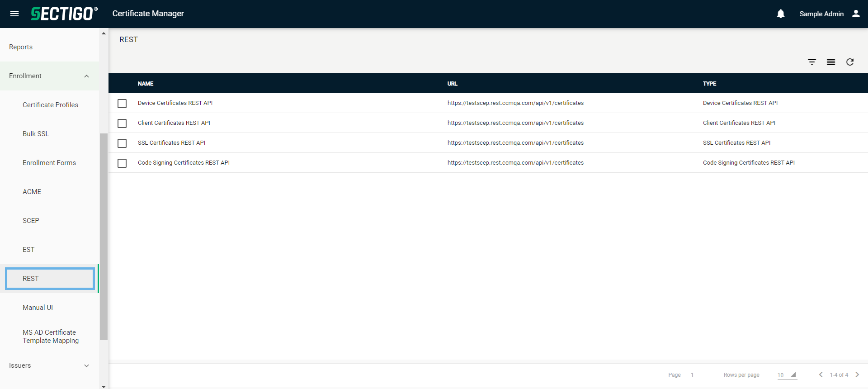Image resolution: width=868 pixels, height=389 pixels.
Task: Click the sidebar scrollbar up arrow
Action: [104, 33]
